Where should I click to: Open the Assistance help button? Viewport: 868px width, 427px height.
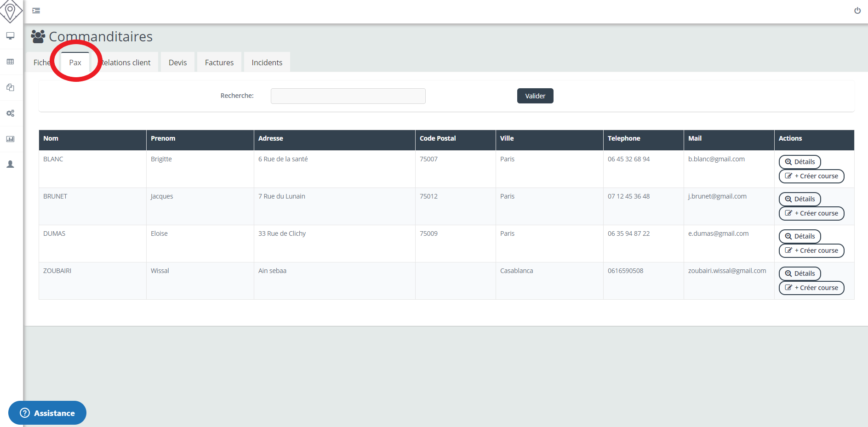pos(47,413)
